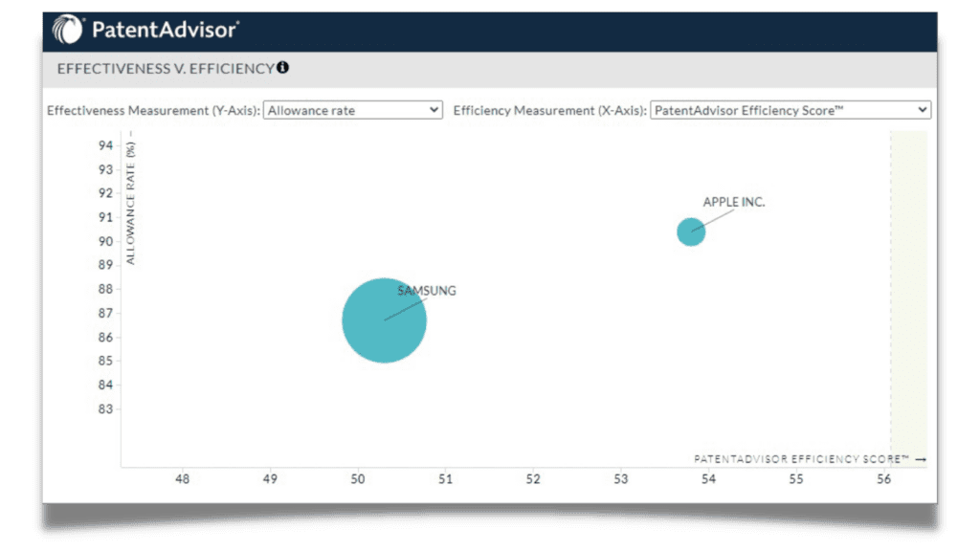Image resolution: width=980 pixels, height=551 pixels.
Task: Click the x-axis arrow indicator near Efficiency Score
Action: pos(920,458)
